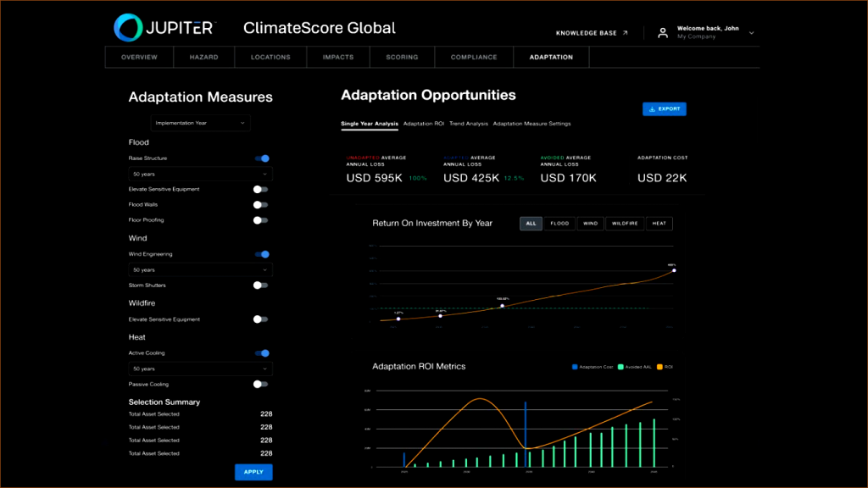This screenshot has width=868, height=488.
Task: Open the Trend Analysis sub-tab
Action: 468,124
